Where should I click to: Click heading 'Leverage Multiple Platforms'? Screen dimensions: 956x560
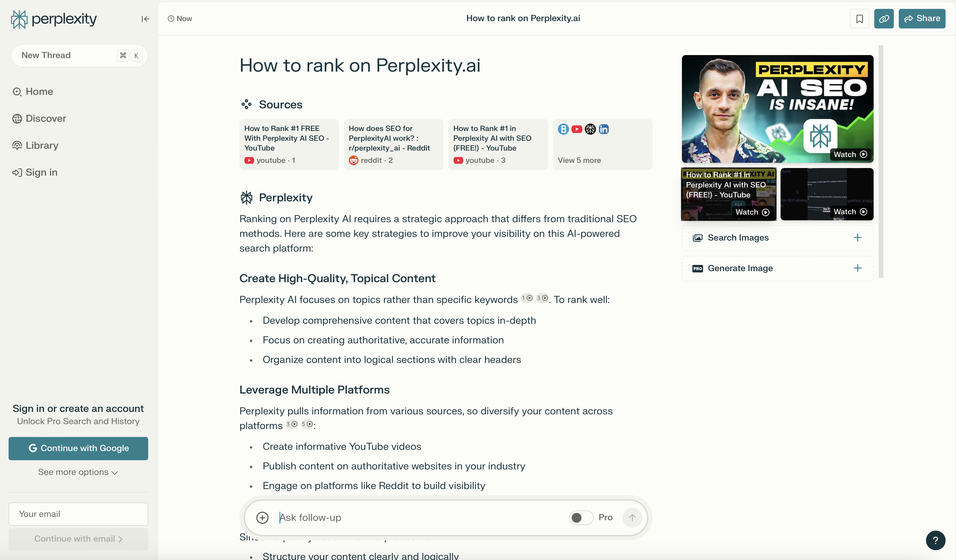314,390
